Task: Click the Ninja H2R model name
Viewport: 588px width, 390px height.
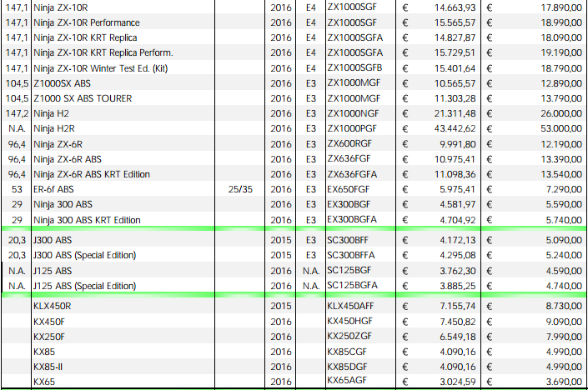Action: point(54,128)
